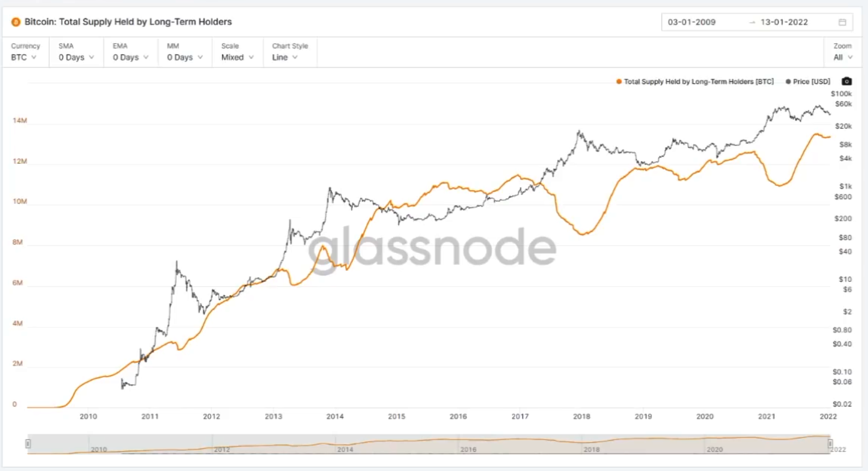The image size is (868, 471).
Task: Change Chart Style Line dropdown
Action: pos(290,52)
